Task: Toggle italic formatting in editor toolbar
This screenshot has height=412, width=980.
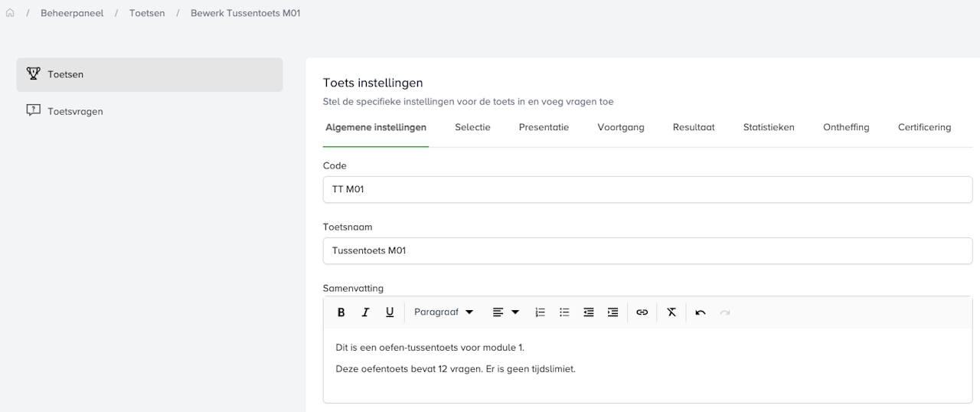Action: [x=365, y=312]
